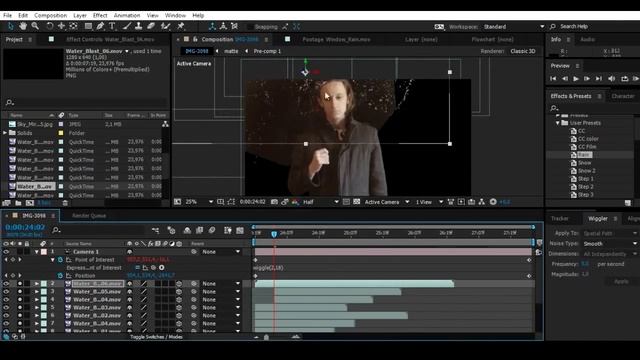Select the Rectangle shape tool
This screenshot has width=640, height=360.
tap(88, 26)
